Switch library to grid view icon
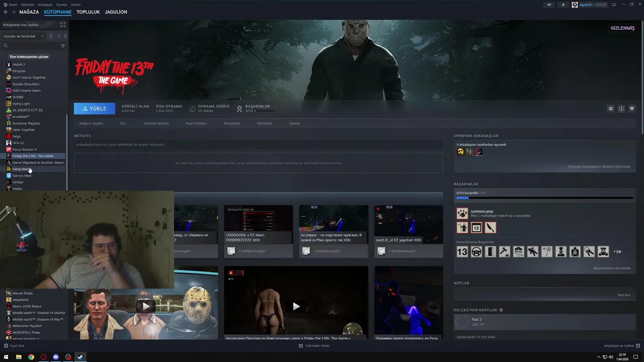The width and height of the screenshot is (644, 362). point(63,24)
